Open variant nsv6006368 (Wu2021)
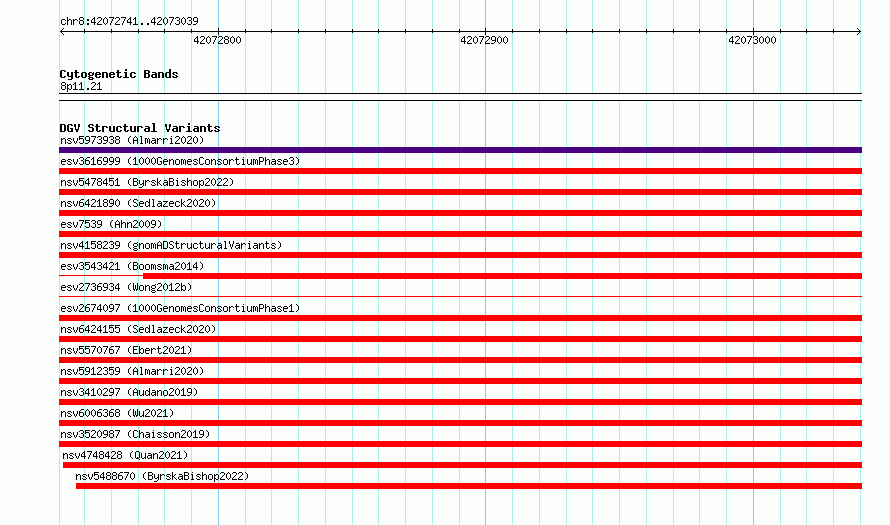This screenshot has width=890, height=525. click(117, 413)
